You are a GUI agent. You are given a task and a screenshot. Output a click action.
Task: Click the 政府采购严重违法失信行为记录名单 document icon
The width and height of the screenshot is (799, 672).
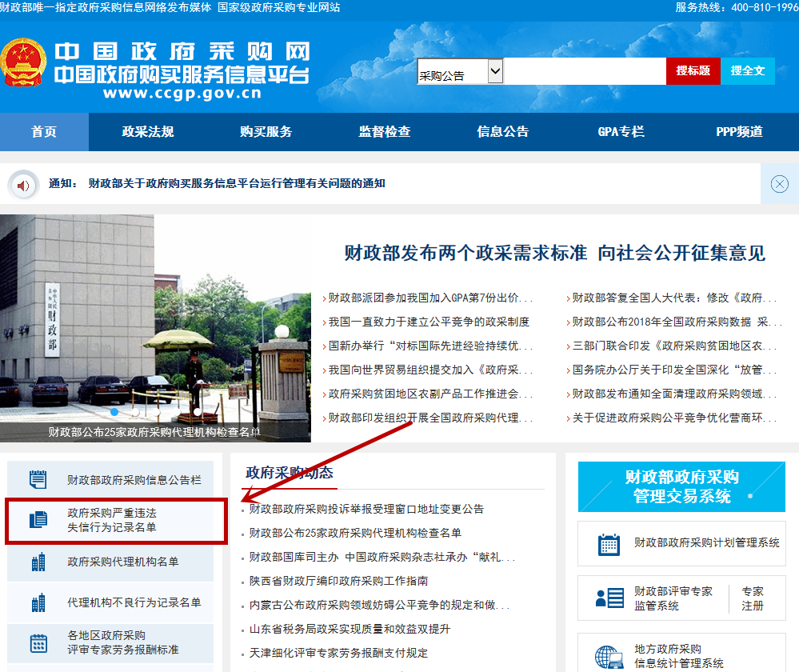pyautogui.click(x=38, y=520)
